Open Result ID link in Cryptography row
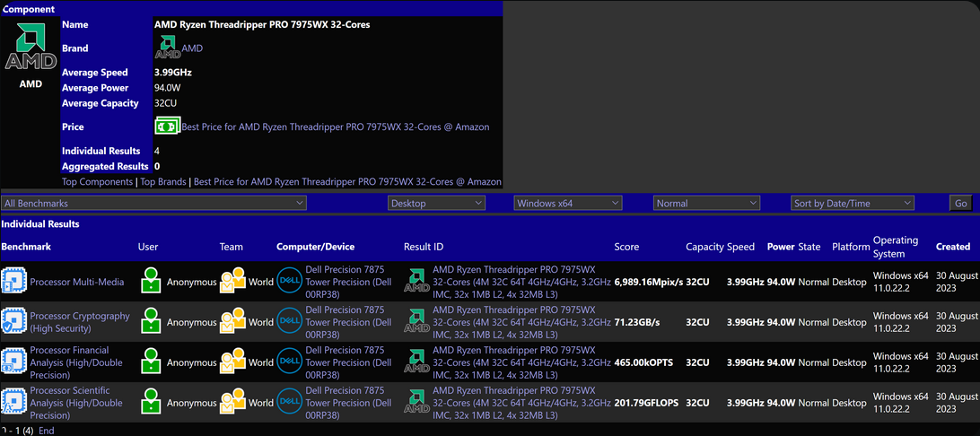This screenshot has height=436, width=980. (522, 322)
